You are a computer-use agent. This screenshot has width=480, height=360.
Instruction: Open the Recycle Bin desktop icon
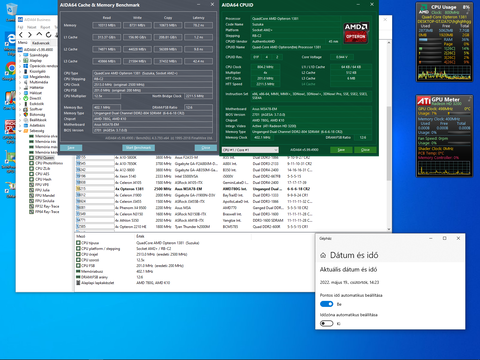pyautogui.click(x=11, y=11)
